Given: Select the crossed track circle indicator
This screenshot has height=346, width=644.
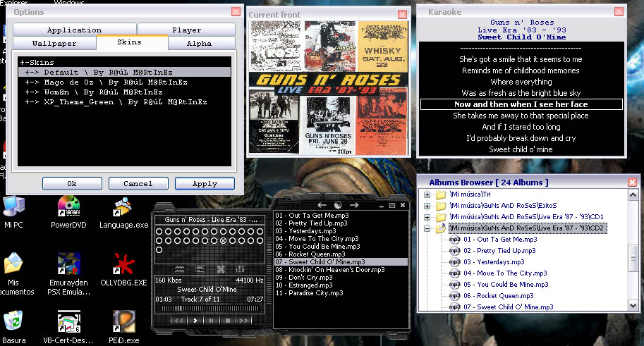Looking at the screenshot, I should tap(224, 241).
